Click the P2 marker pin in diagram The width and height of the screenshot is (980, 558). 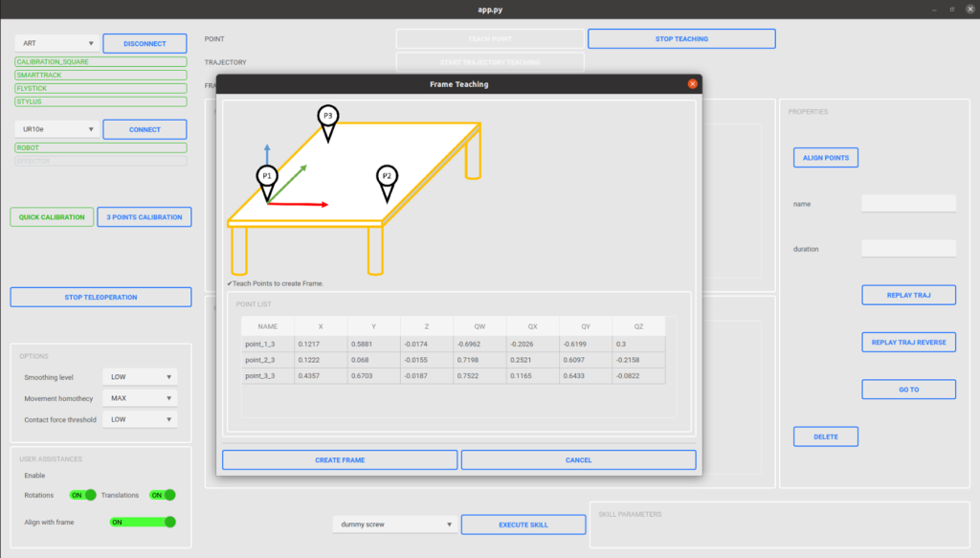tap(387, 177)
